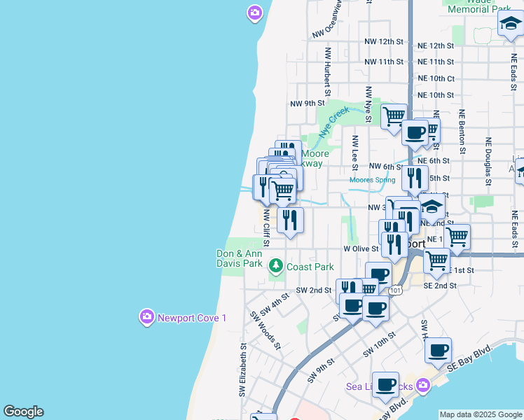Open the Sea Lion Docks camera marker
This screenshot has height=420, width=524.
422,386
